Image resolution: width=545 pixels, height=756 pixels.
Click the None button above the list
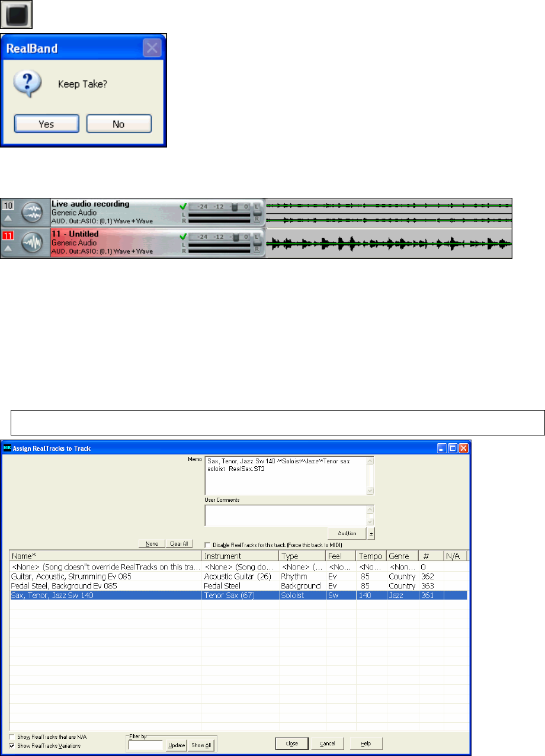pos(153,543)
